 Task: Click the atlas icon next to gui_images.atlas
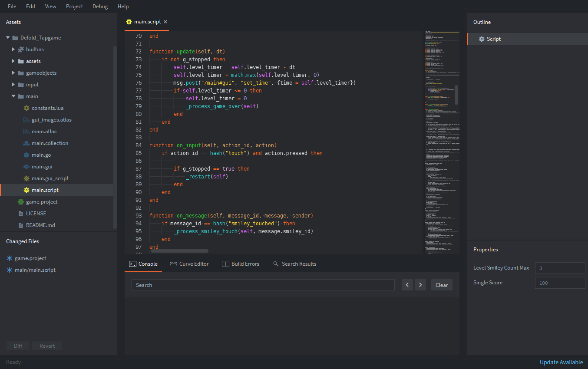(26, 120)
